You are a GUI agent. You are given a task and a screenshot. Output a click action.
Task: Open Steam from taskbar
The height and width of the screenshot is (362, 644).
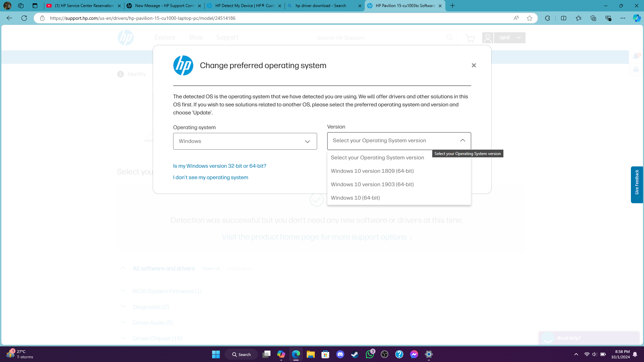(355, 354)
